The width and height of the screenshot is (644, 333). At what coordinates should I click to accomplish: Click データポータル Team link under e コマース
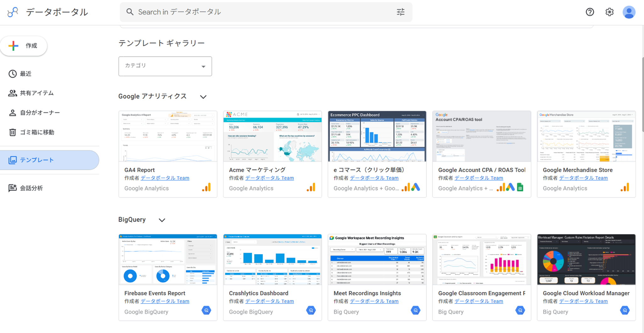374,178
